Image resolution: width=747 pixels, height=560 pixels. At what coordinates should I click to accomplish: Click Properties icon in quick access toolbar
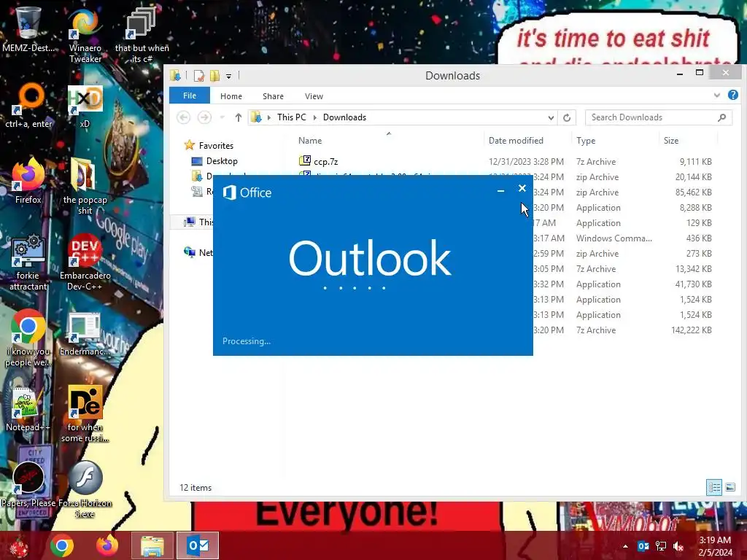(x=198, y=76)
